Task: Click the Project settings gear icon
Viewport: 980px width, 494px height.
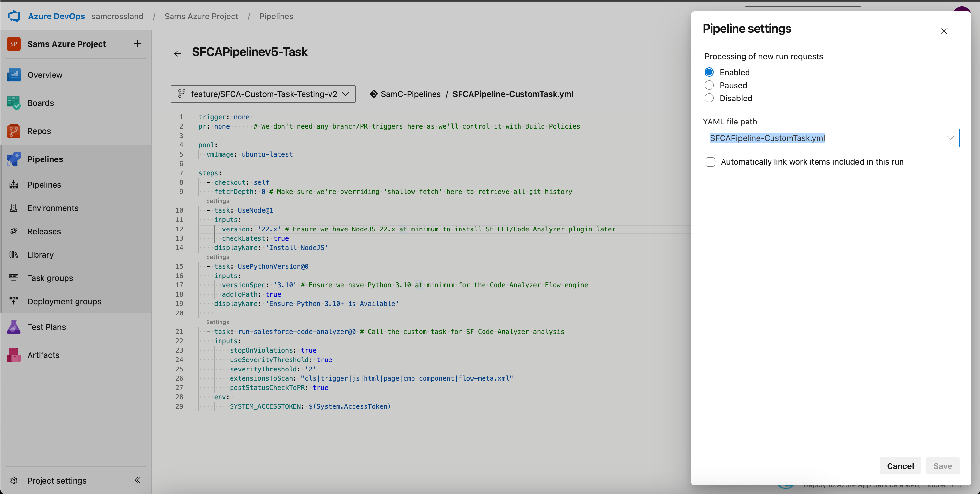Action: [x=14, y=480]
